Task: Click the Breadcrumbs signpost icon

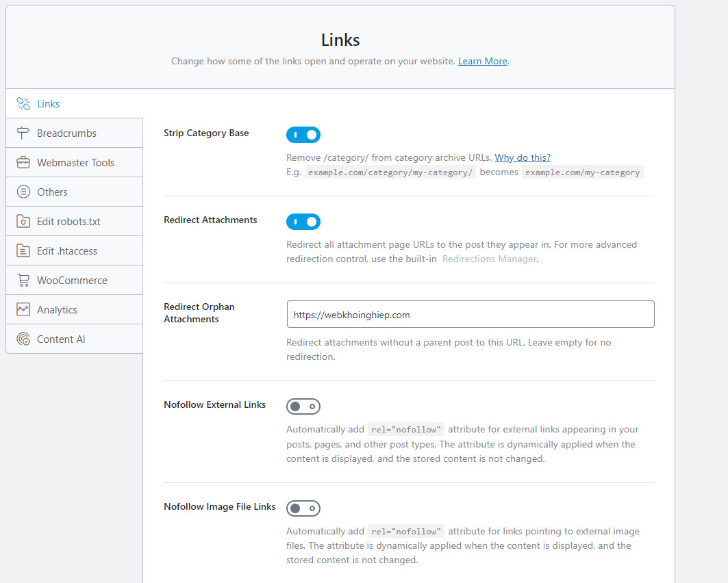Action: (23, 133)
